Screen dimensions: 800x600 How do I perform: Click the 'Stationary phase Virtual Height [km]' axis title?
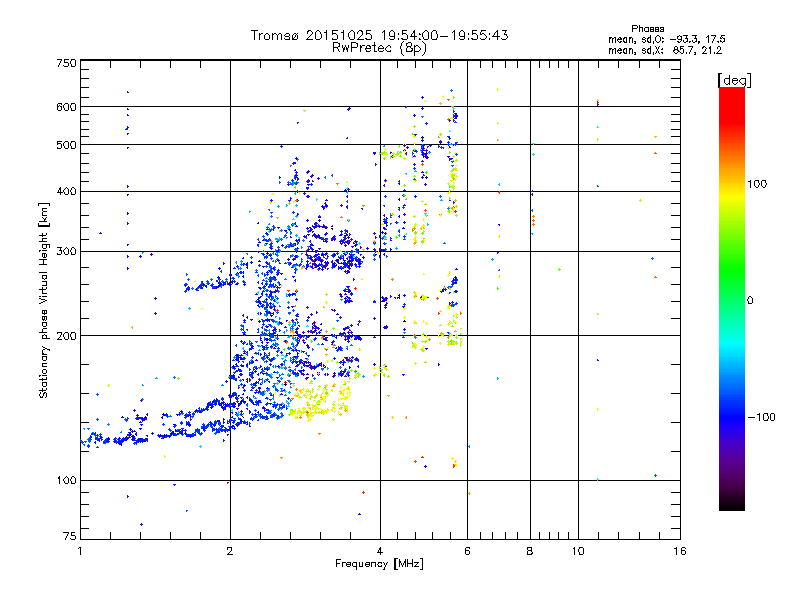coord(44,300)
